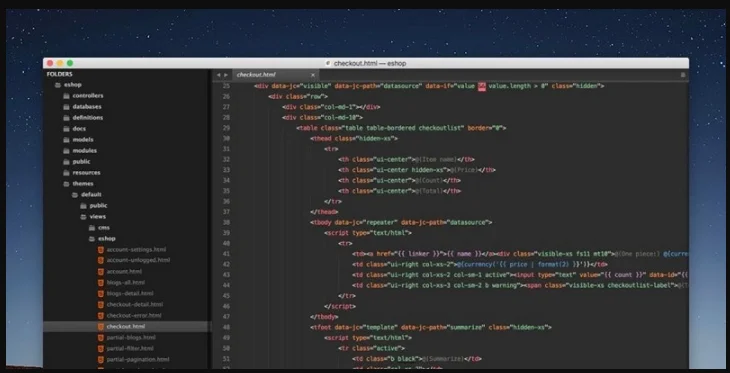Screen dimensions: 730x373
Task: Click the folder icon beside definitions
Action: coord(66,118)
